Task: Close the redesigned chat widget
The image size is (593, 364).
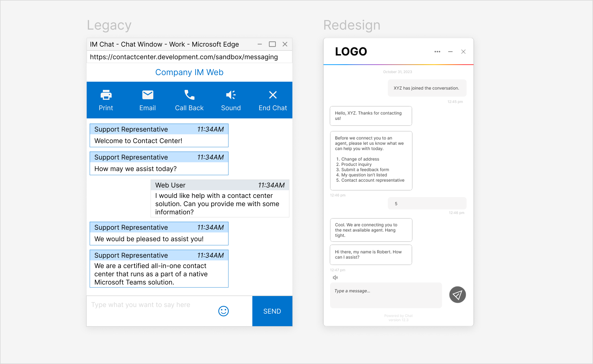Action: pyautogui.click(x=464, y=52)
